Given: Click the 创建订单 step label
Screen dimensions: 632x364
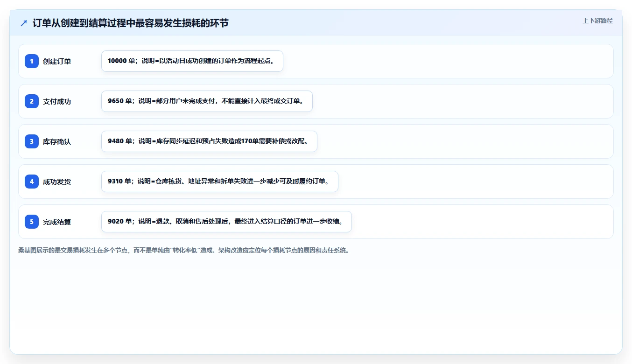Looking at the screenshot, I should 57,61.
